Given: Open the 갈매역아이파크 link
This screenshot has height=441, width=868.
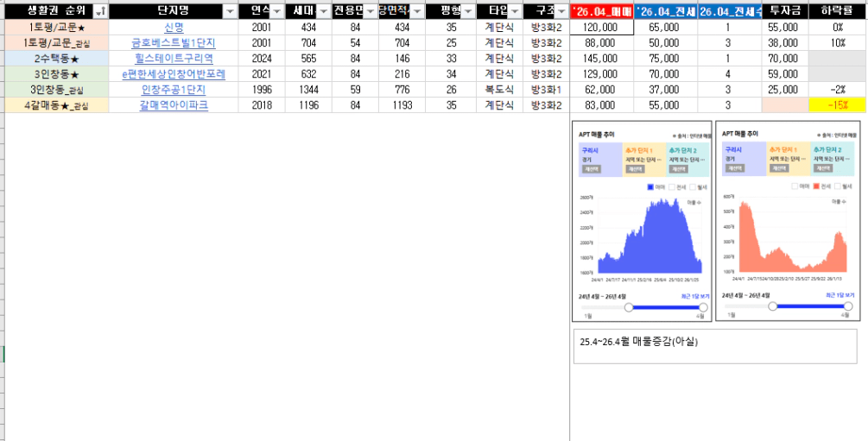Looking at the screenshot, I should [x=174, y=105].
